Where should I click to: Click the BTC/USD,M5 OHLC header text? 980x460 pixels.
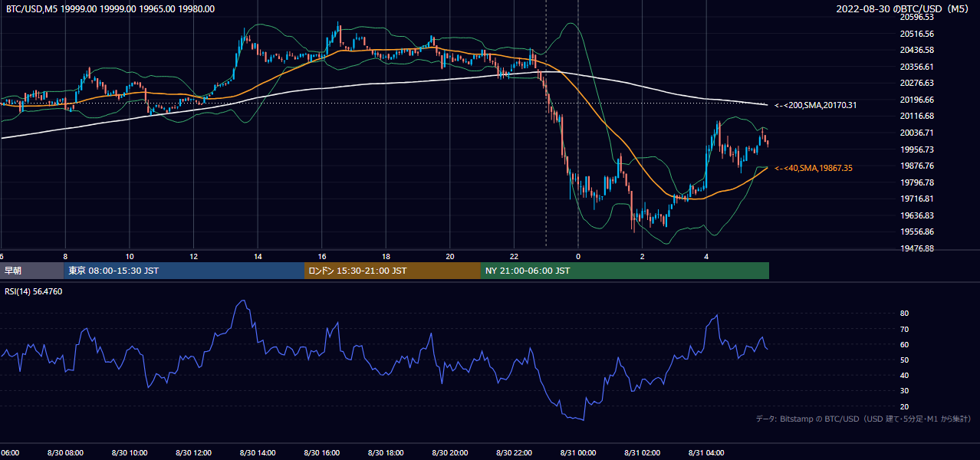click(x=110, y=9)
